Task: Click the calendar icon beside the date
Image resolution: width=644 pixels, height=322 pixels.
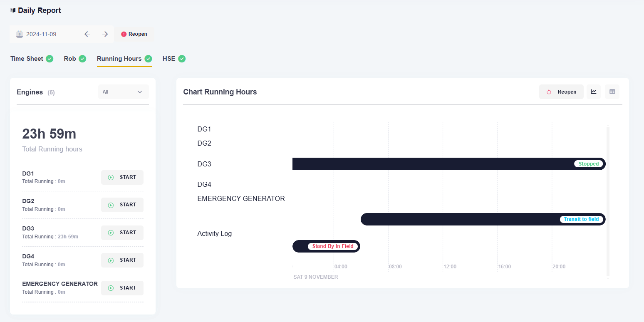Action: (x=20, y=34)
